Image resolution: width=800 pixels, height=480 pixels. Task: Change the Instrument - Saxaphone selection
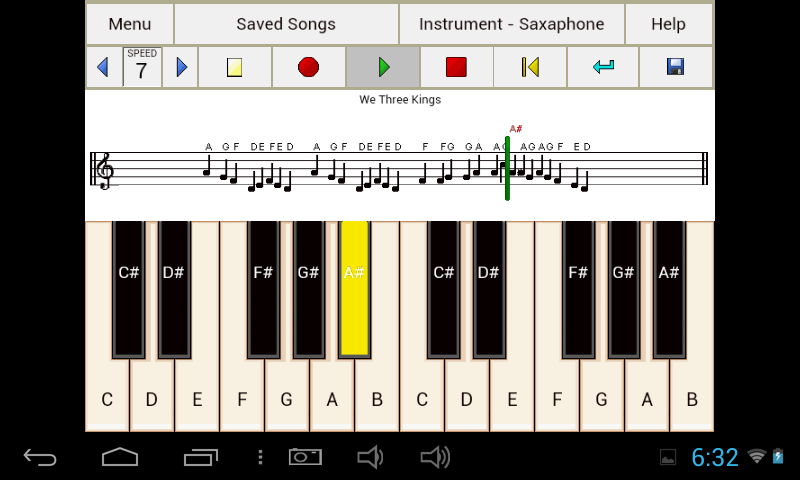512,24
